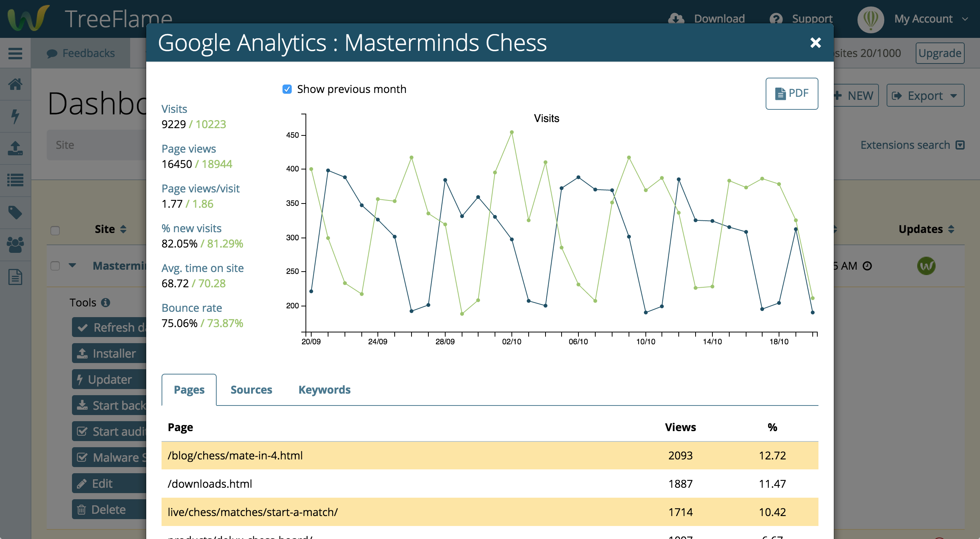Screen dimensions: 980x539
Task: Open the Export dropdown
Action: 925,95
